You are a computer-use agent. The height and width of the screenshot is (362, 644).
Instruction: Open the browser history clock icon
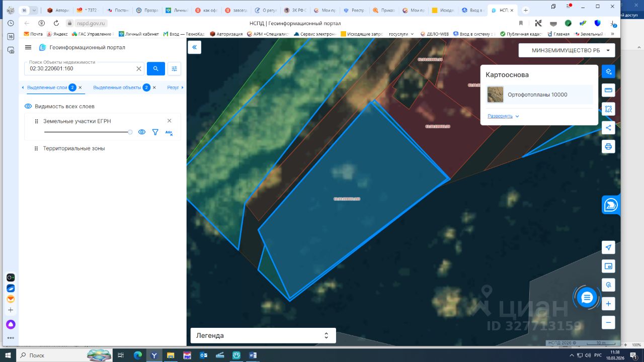(x=11, y=23)
